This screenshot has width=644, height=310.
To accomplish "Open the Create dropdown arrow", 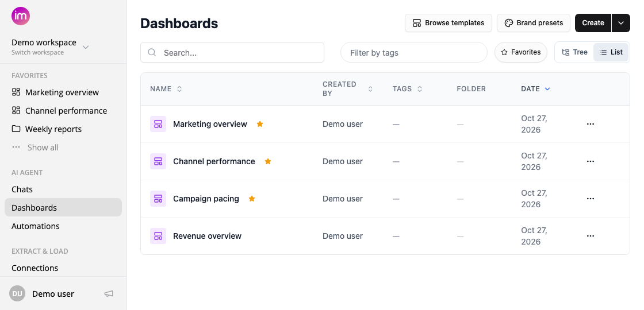I will point(620,23).
